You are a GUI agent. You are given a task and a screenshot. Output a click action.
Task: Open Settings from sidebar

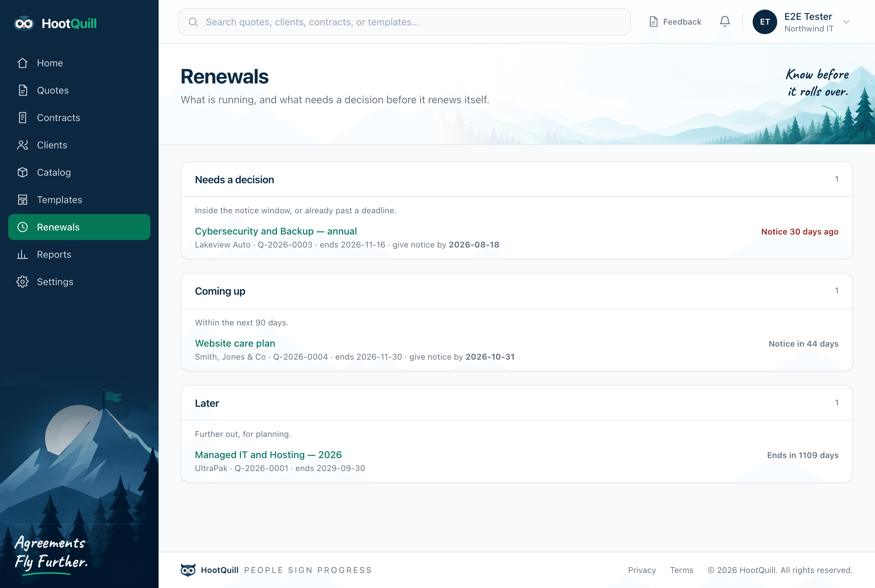(79, 282)
